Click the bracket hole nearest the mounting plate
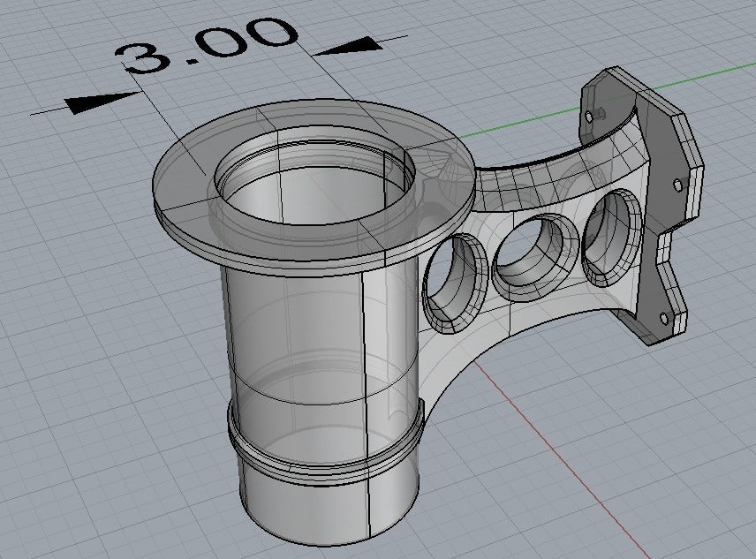 612,238
